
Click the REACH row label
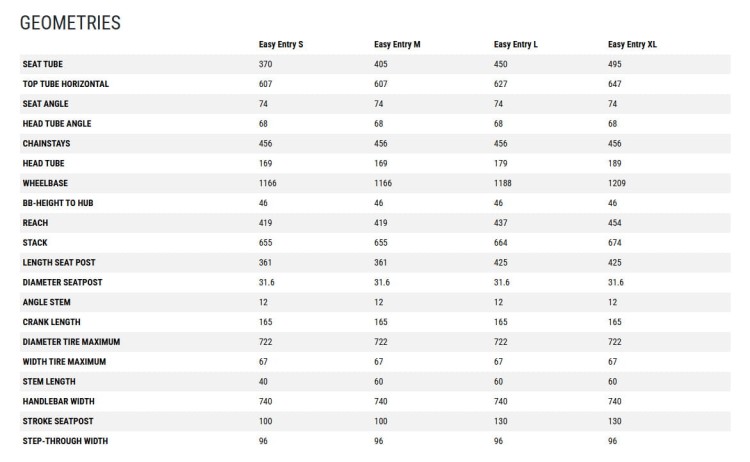(35, 223)
